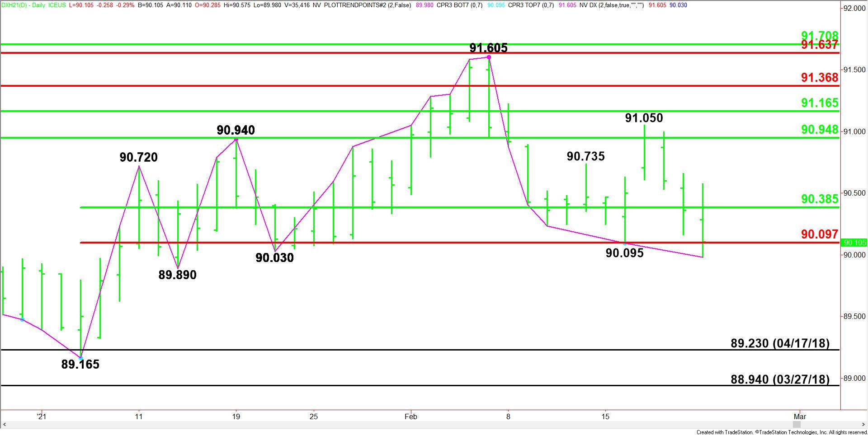Click the 91.500 price axis label
Screen dimensions: 868x435
click(854, 70)
